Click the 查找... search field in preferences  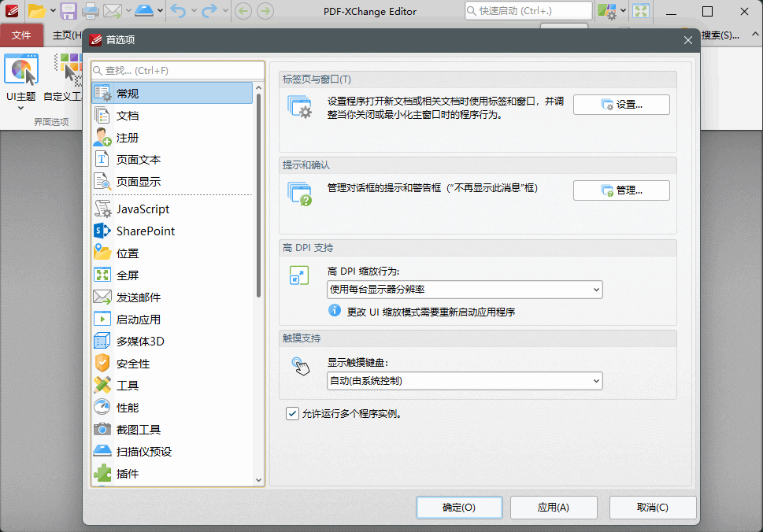pos(178,71)
